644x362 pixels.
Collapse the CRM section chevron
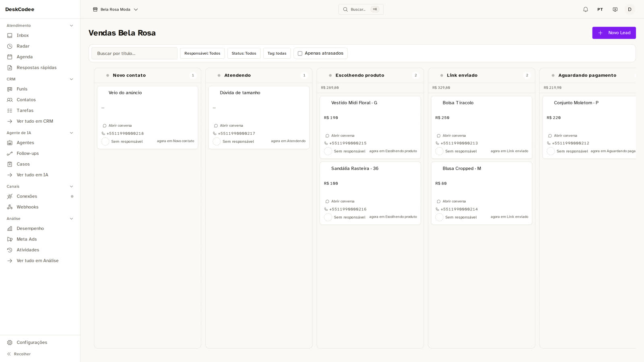[71, 79]
